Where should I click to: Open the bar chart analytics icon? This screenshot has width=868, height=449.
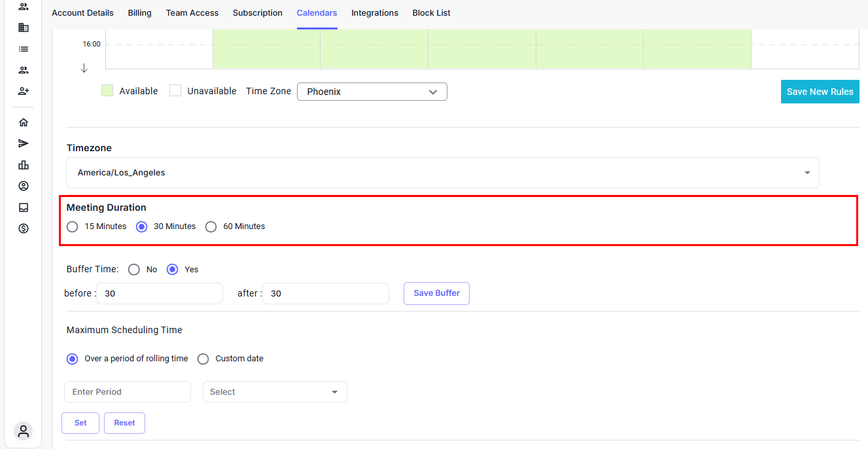pyautogui.click(x=24, y=165)
